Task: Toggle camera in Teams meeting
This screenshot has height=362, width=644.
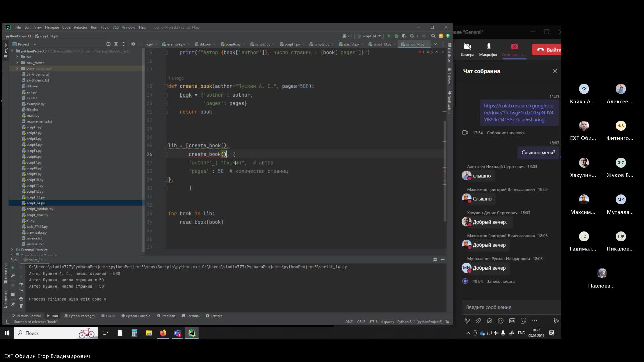Action: tap(467, 49)
